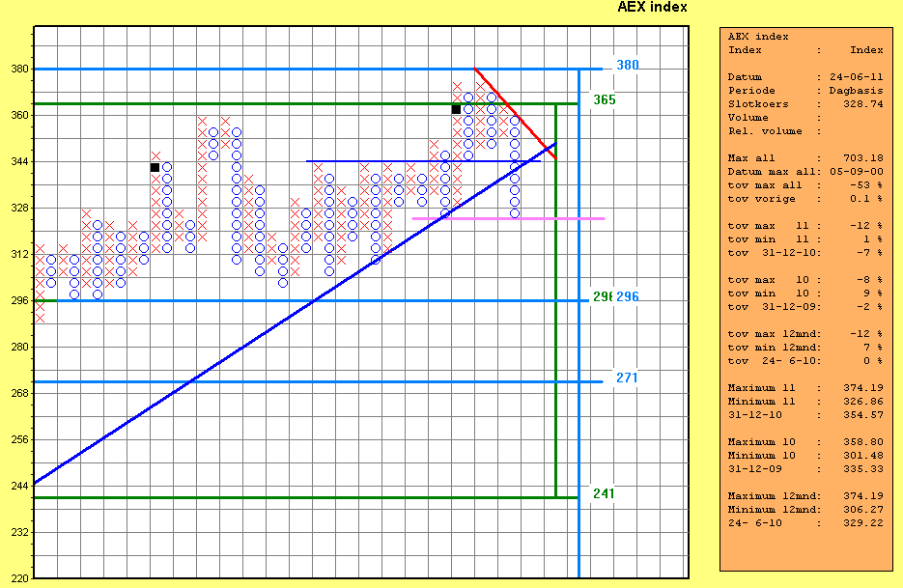Viewport: 903px width, 588px height.
Task: Click the black square marker near 344 level
Action: pos(155,167)
